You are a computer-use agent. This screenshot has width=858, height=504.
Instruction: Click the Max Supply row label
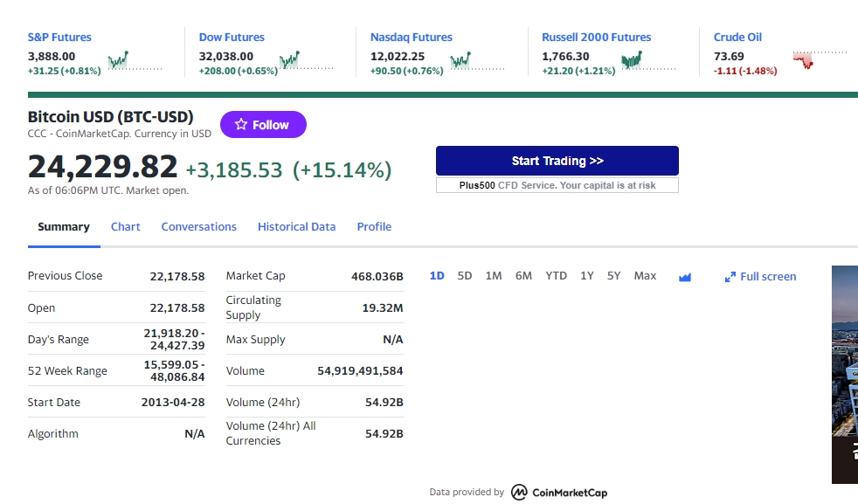pyautogui.click(x=255, y=339)
